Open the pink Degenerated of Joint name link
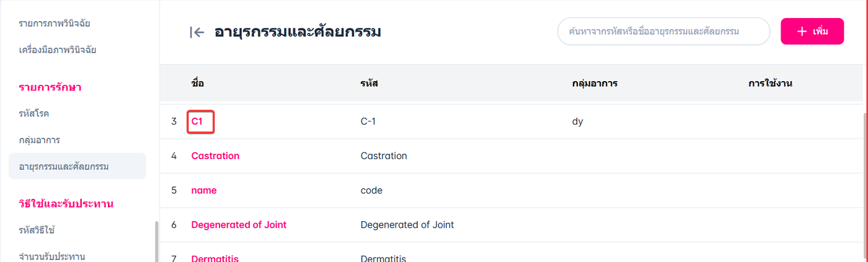This screenshot has height=262, width=868. point(239,225)
